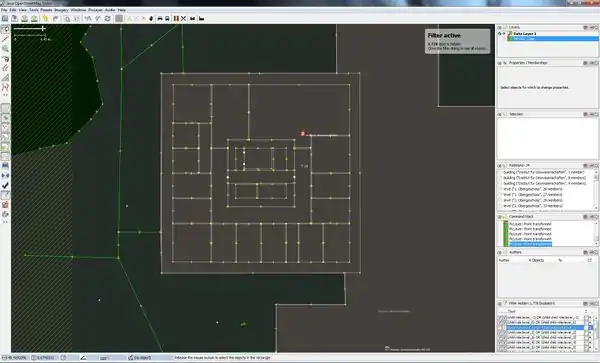Open the Presets menu
Viewport: 600px width, 363px height.
click(x=46, y=10)
